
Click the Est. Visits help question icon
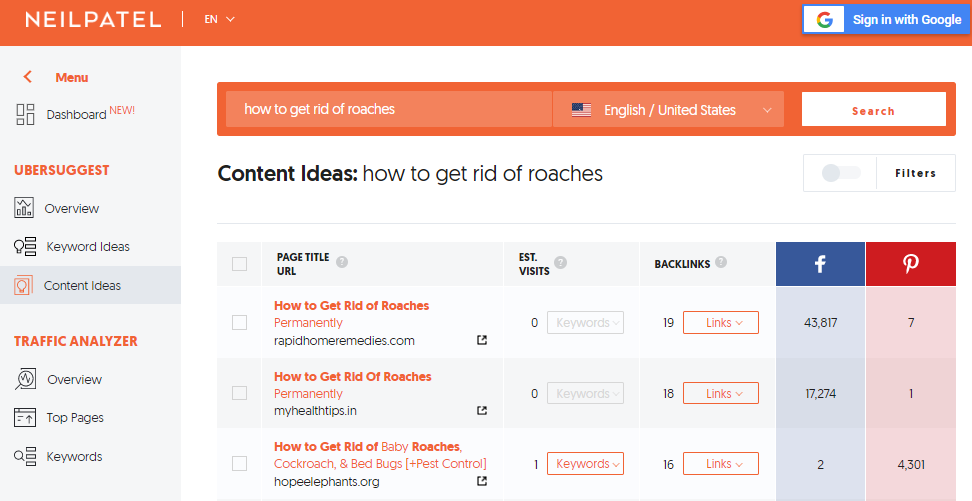[x=560, y=262]
